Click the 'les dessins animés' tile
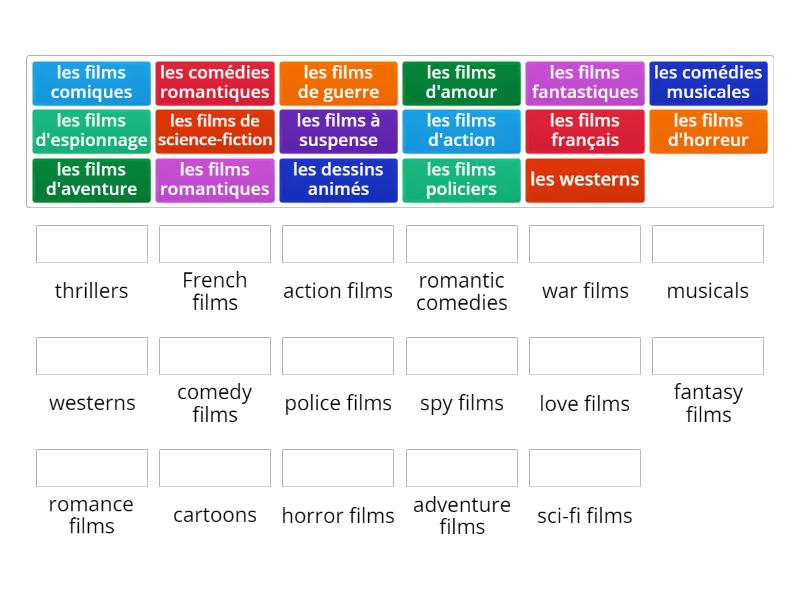Screen dimensions: 800x600 tap(338, 180)
